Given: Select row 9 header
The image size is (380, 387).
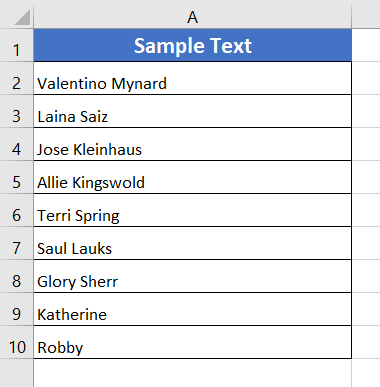Looking at the screenshot, I should pos(17,309).
